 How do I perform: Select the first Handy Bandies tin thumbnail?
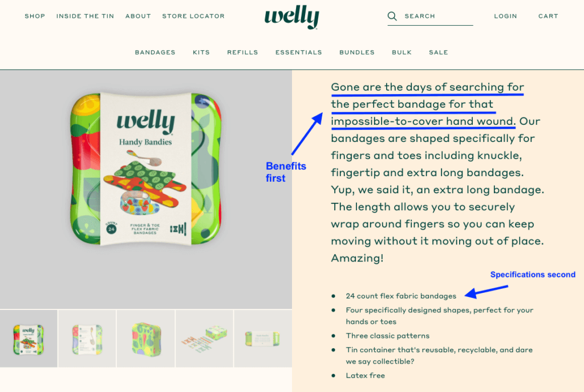[x=29, y=338]
